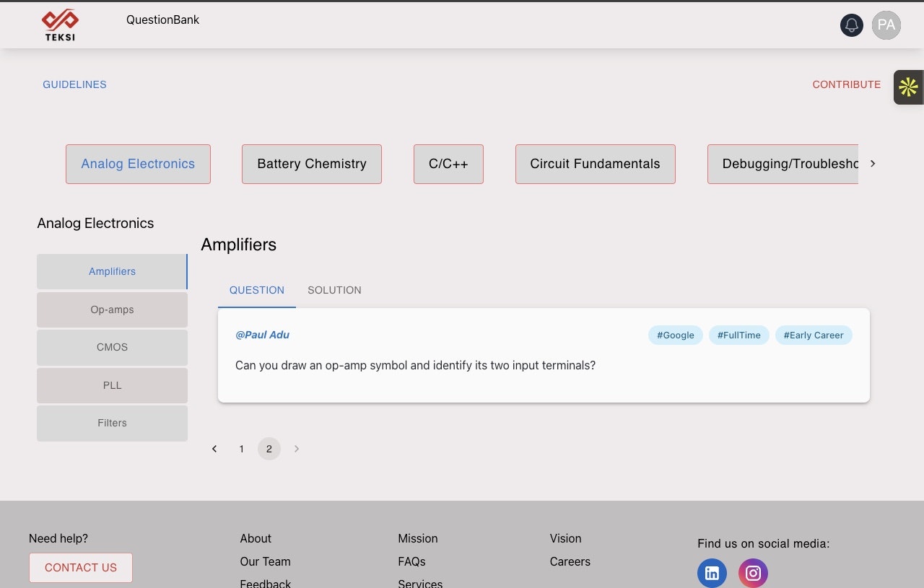
Task: Open the Circuit Fundamentals category
Action: coord(596,164)
